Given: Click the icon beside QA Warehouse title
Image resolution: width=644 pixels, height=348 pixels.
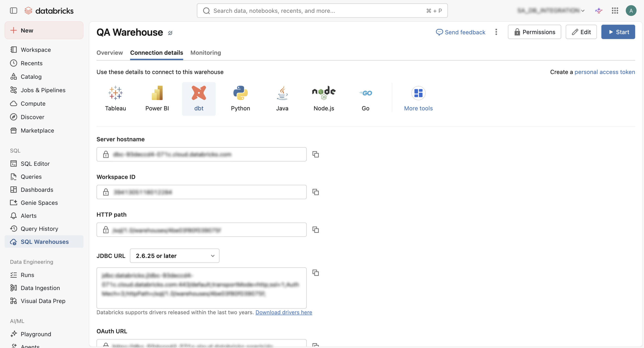Looking at the screenshot, I should click(170, 33).
